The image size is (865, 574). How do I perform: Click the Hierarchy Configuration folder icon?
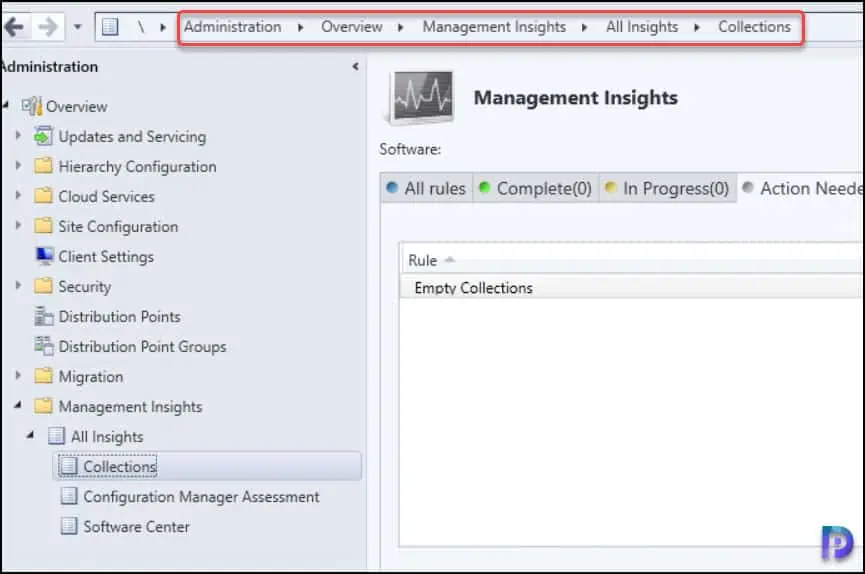(x=44, y=166)
